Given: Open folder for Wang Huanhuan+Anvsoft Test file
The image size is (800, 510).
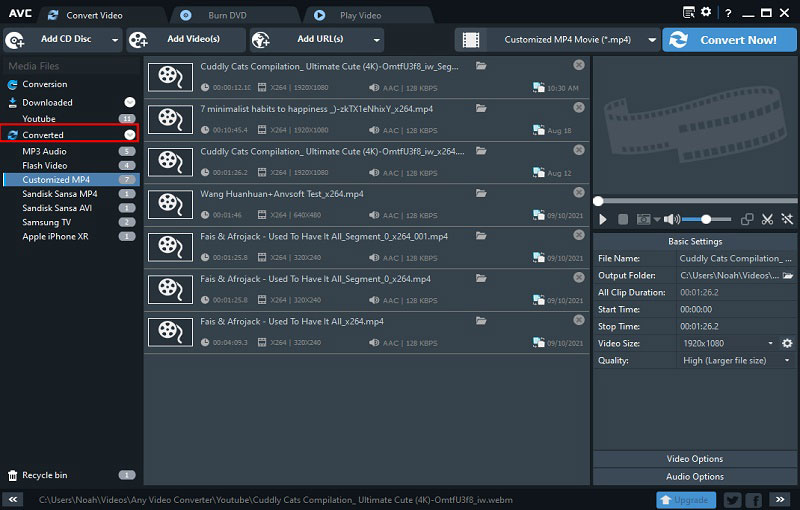Looking at the screenshot, I should [x=481, y=193].
